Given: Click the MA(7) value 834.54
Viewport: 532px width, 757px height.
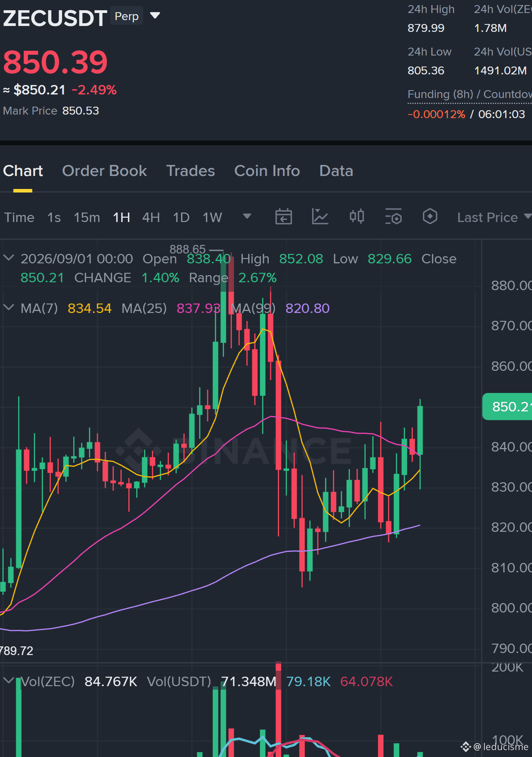Looking at the screenshot, I should pos(90,308).
